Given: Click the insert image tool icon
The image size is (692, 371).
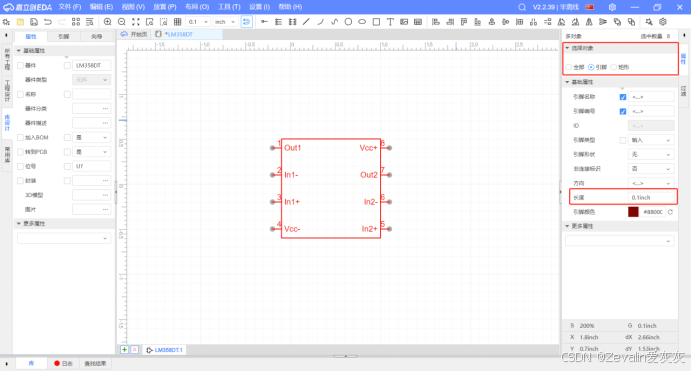Looking at the screenshot, I should 404,22.
